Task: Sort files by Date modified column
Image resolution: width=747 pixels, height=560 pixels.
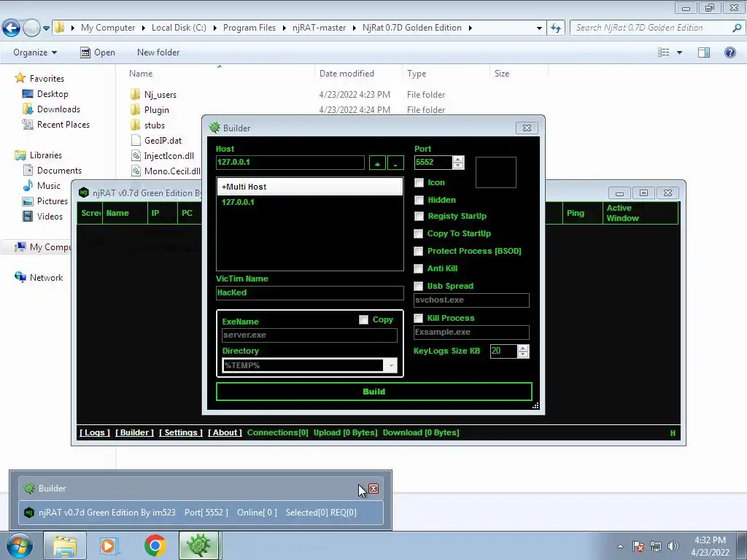Action: (x=347, y=74)
